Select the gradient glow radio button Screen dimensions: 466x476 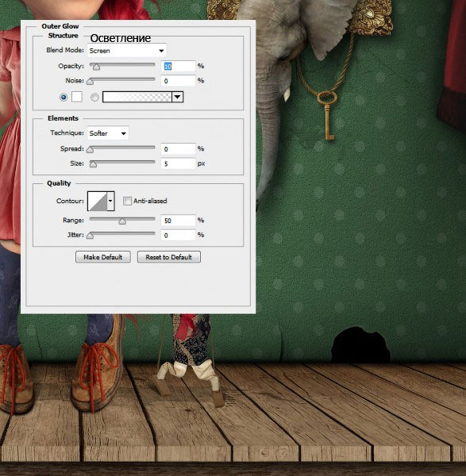94,97
